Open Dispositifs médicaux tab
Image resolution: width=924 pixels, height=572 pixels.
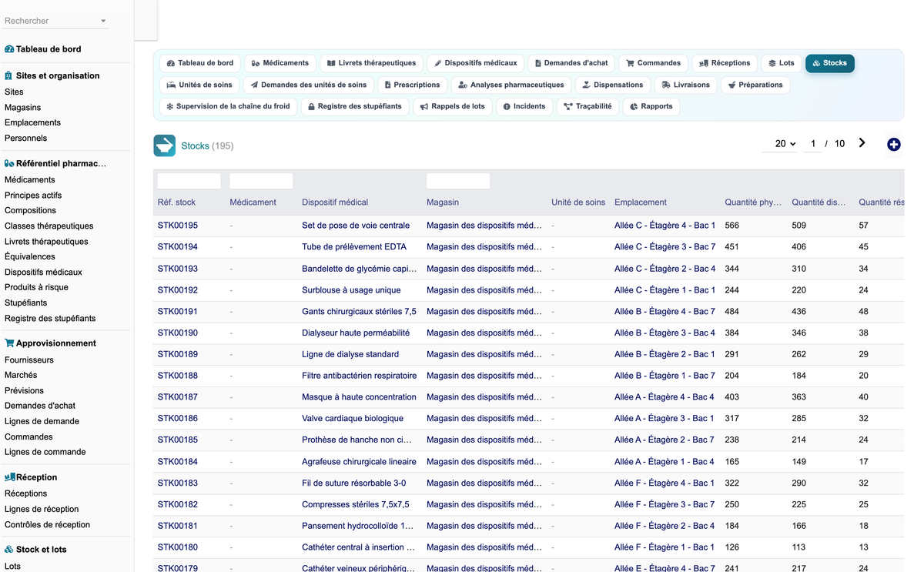tap(475, 63)
